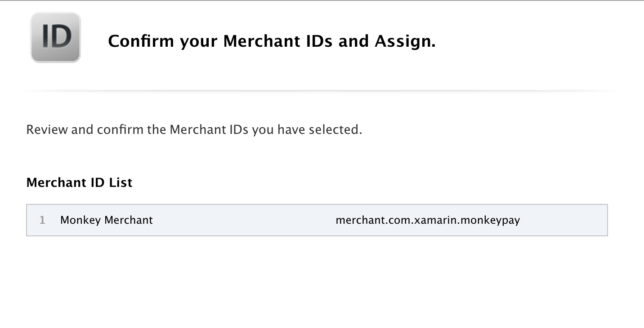This screenshot has width=644, height=328.
Task: Click the leading 'merchant' prefix of the identifier
Action: pyautogui.click(x=356, y=220)
